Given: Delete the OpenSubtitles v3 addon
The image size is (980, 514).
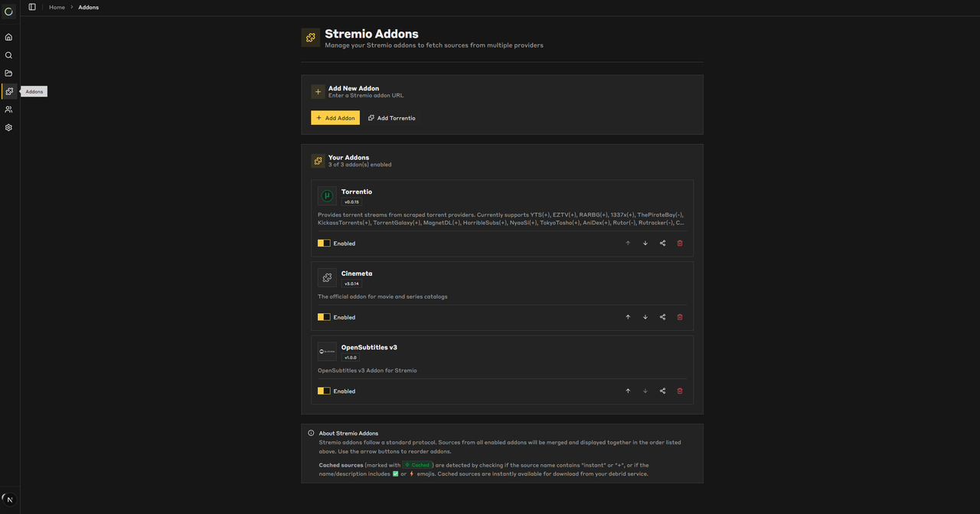Looking at the screenshot, I should point(680,391).
